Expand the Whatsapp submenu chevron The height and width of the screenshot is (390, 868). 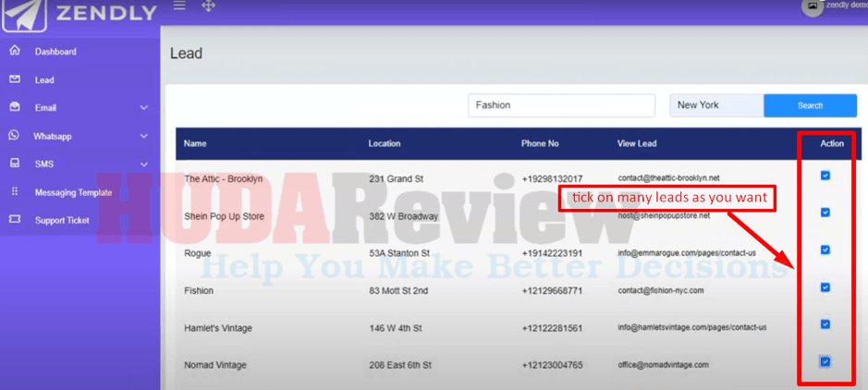(144, 136)
